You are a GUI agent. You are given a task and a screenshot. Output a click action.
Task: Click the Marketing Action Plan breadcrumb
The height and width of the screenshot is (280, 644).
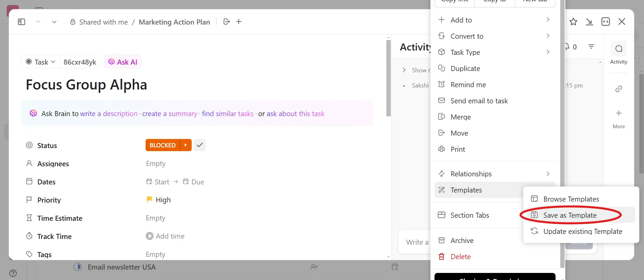(x=174, y=22)
